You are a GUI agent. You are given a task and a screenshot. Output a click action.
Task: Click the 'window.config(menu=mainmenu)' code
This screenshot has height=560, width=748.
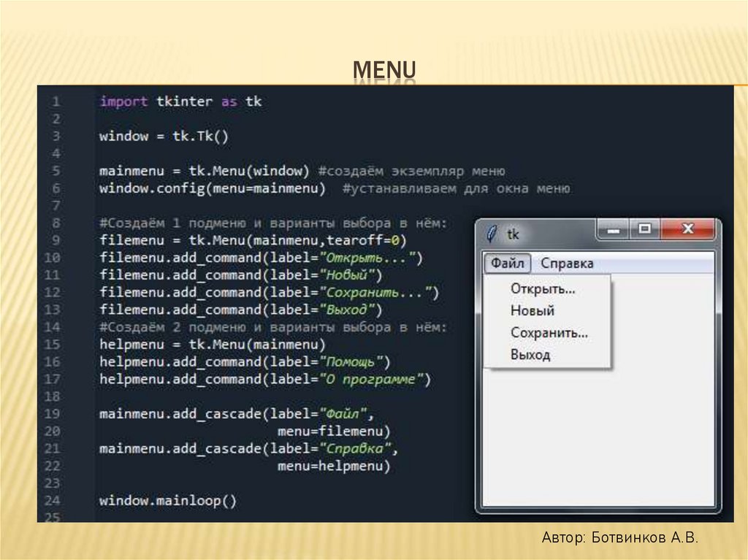pos(213,188)
